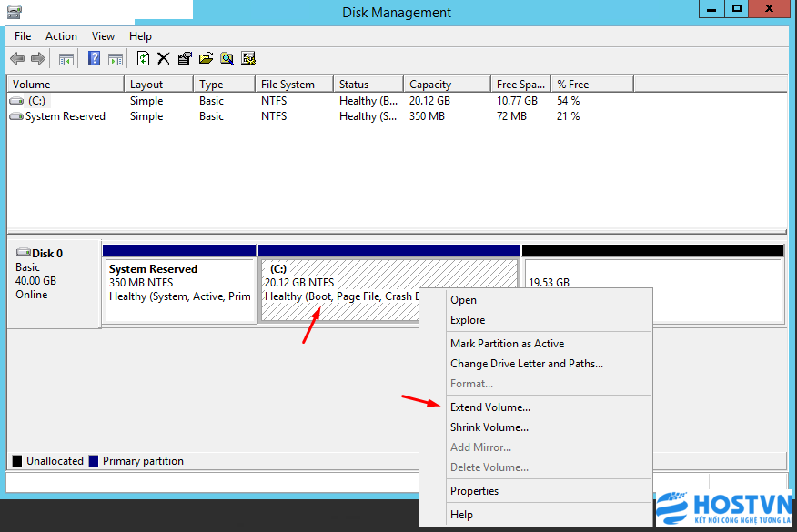Click the drive icon beside System Reserved row

pos(16,116)
